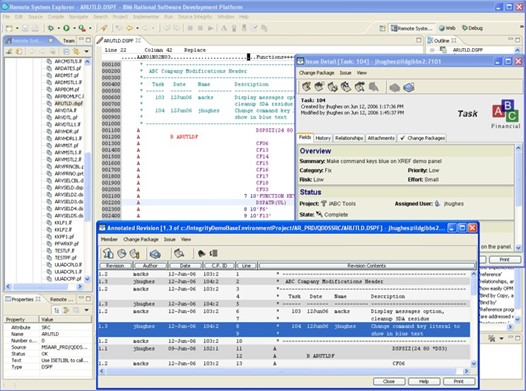Select TESTPF.pf in the Remote Systems tree
The height and width of the screenshot is (391, 526).
(x=65, y=258)
